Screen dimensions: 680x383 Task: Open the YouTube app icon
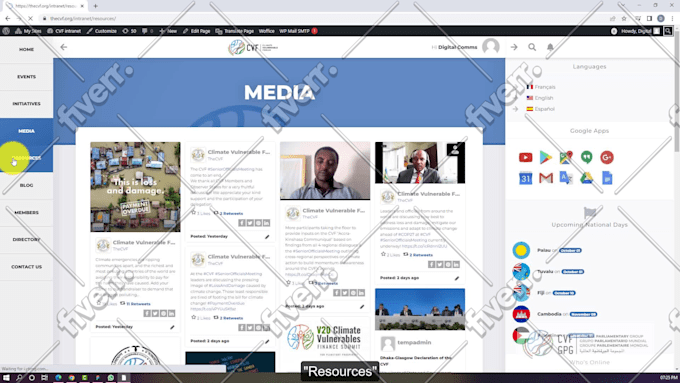pos(525,157)
